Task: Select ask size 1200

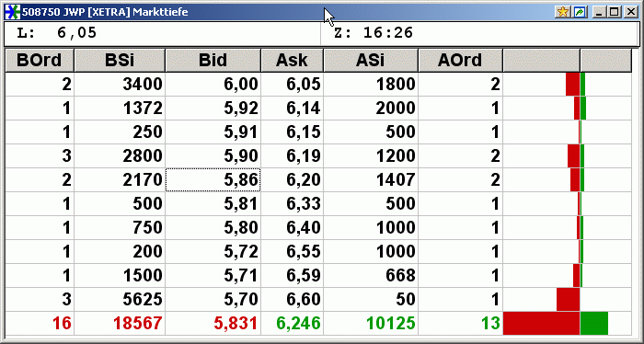Action: (x=371, y=156)
